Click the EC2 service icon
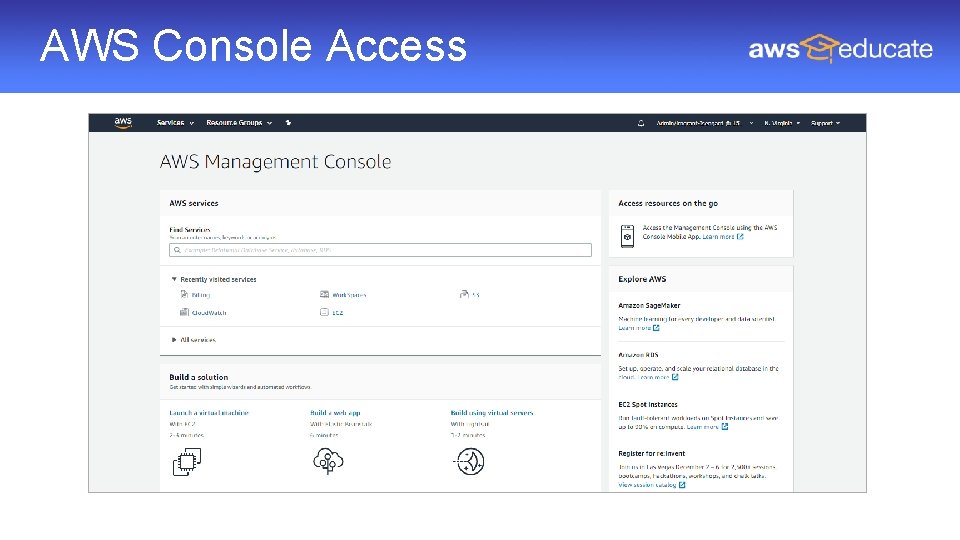This screenshot has height=540, width=960. click(x=324, y=312)
